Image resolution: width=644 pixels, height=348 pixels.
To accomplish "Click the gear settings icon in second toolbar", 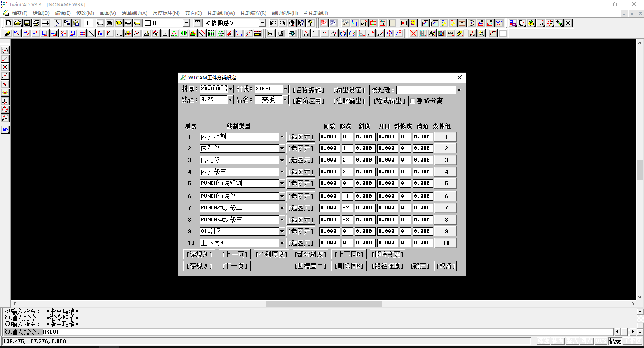I will 292,33.
